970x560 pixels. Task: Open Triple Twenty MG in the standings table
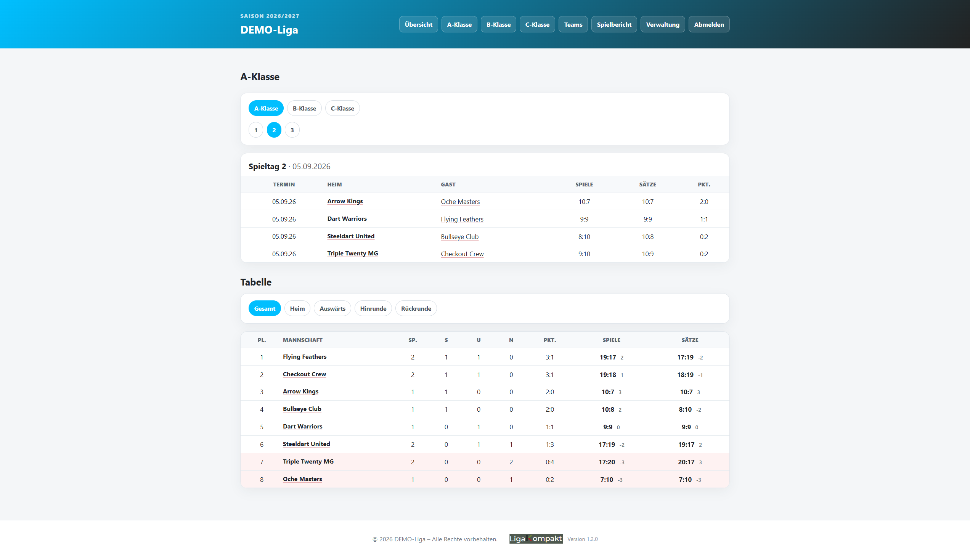coord(308,462)
